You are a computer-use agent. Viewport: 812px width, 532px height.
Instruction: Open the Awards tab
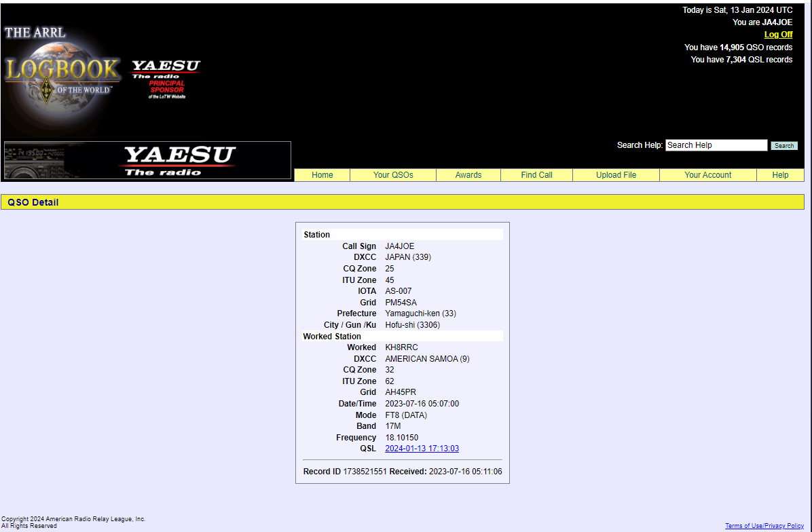pos(468,175)
